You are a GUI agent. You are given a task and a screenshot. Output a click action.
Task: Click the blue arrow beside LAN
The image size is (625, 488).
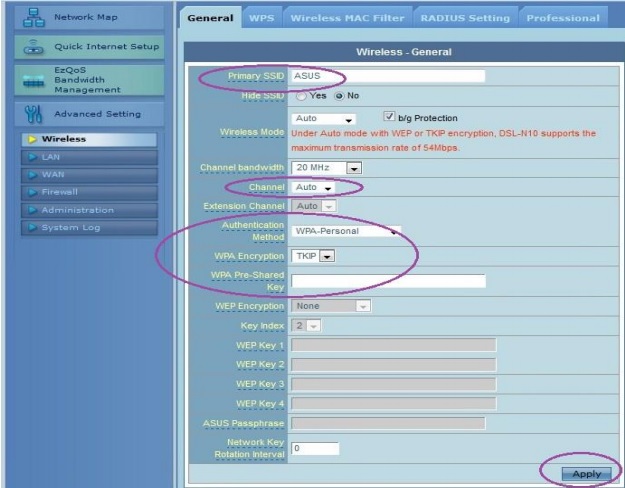point(32,157)
